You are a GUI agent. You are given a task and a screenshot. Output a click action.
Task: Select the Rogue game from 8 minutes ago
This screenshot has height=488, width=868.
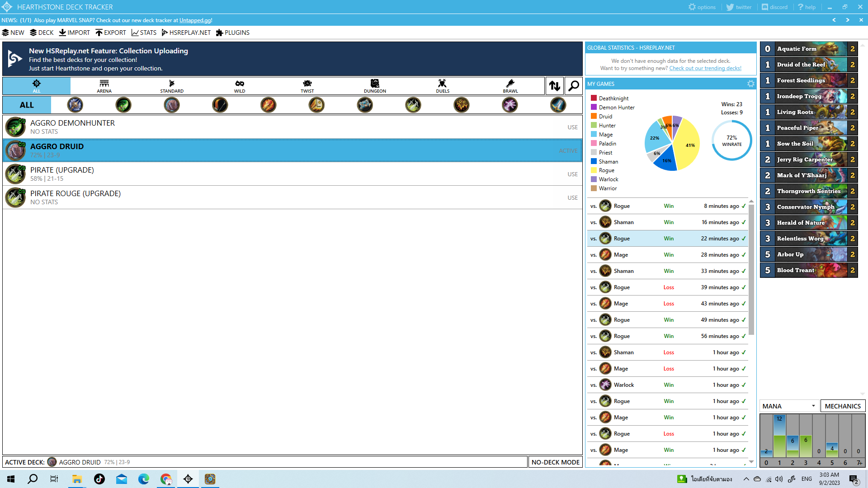(x=668, y=206)
